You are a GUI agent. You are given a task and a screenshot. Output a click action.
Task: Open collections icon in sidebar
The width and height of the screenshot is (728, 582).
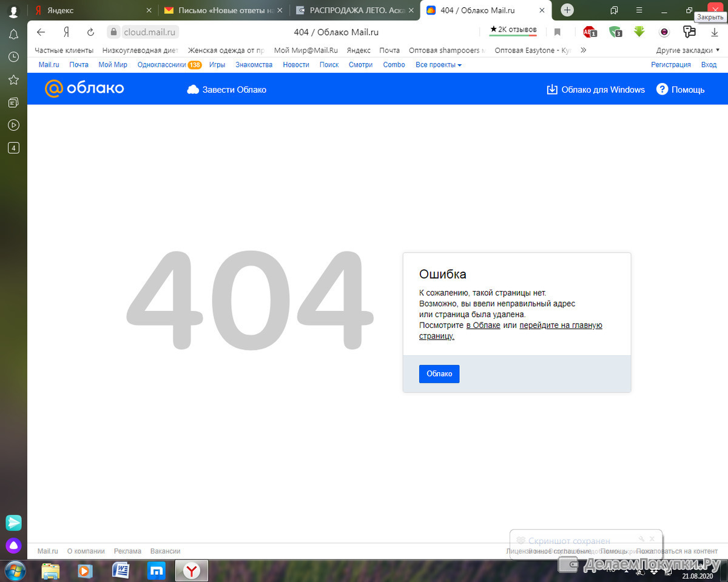13,102
